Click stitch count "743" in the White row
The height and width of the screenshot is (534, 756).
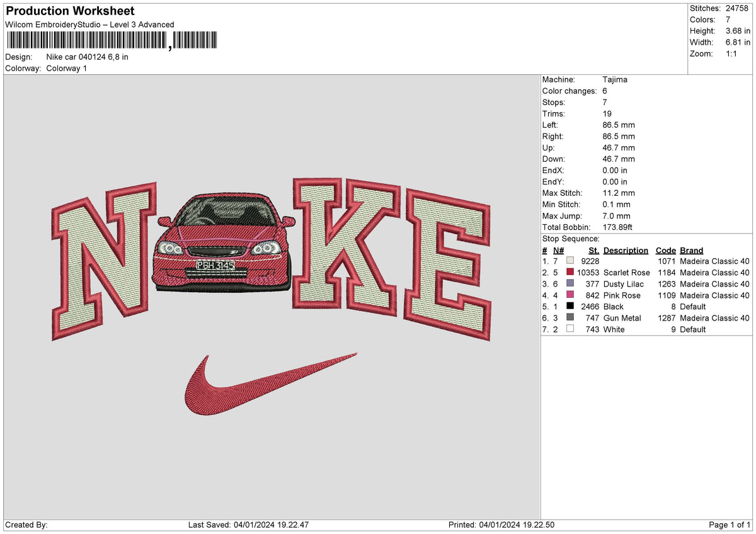click(x=592, y=329)
